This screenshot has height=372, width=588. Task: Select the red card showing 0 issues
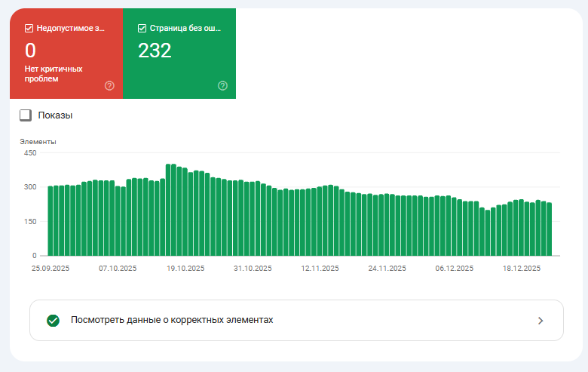[x=66, y=54]
